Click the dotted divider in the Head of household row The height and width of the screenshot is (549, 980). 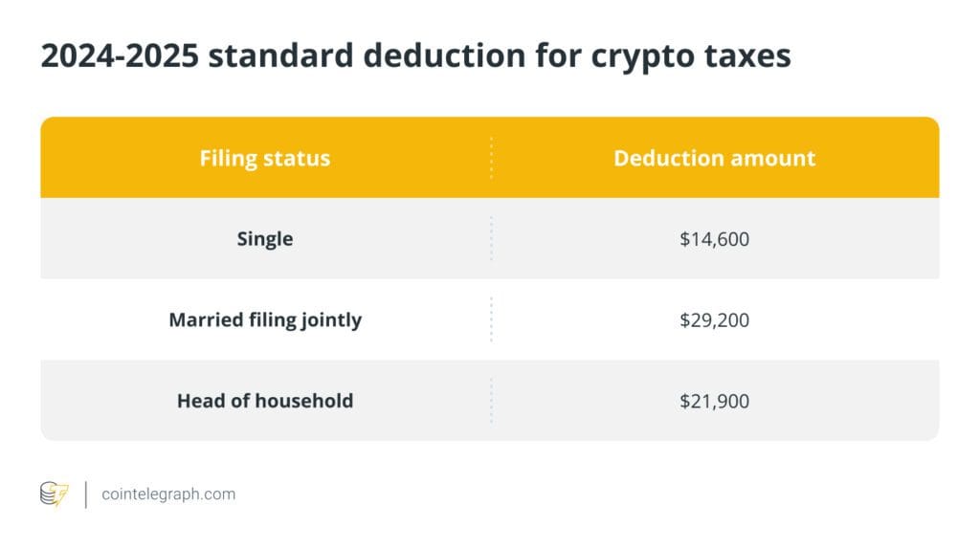click(x=491, y=401)
